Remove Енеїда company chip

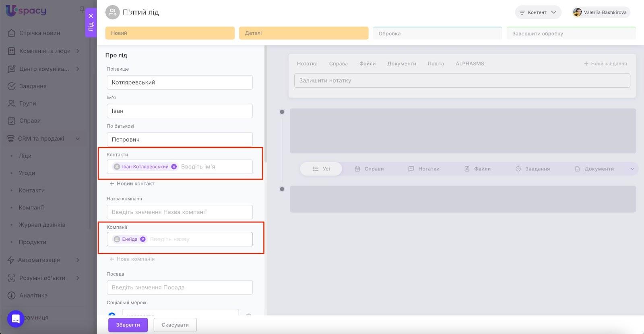143,239
